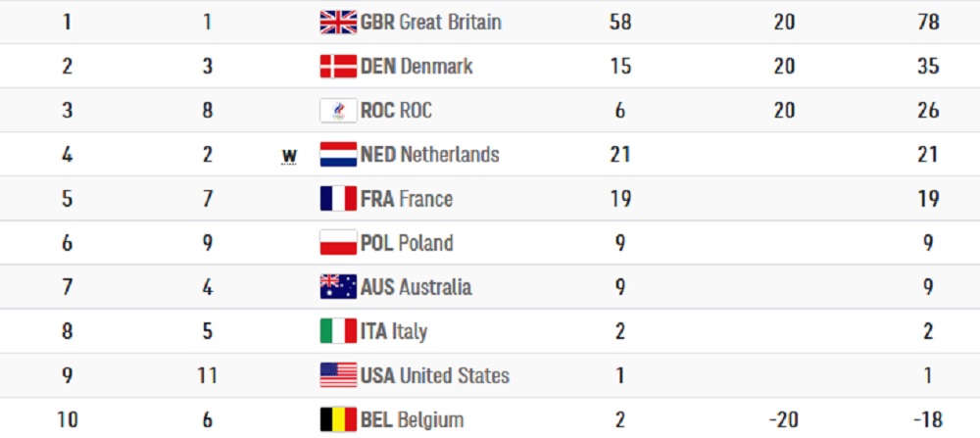Open the USA United States link

coord(435,375)
